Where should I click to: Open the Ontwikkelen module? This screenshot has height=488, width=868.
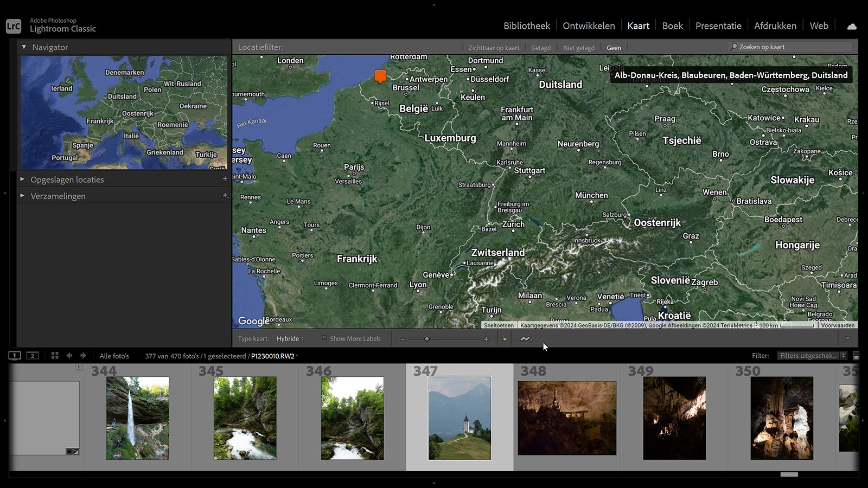click(589, 26)
